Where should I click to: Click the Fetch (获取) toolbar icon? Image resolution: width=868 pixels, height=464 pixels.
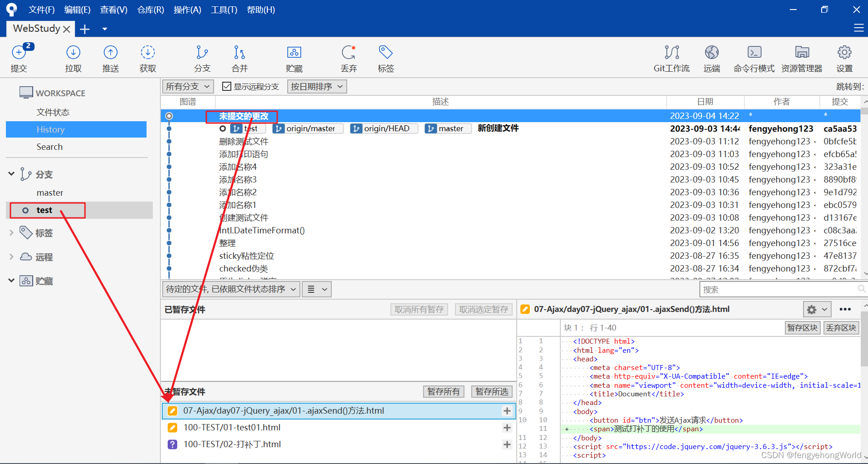click(x=148, y=58)
